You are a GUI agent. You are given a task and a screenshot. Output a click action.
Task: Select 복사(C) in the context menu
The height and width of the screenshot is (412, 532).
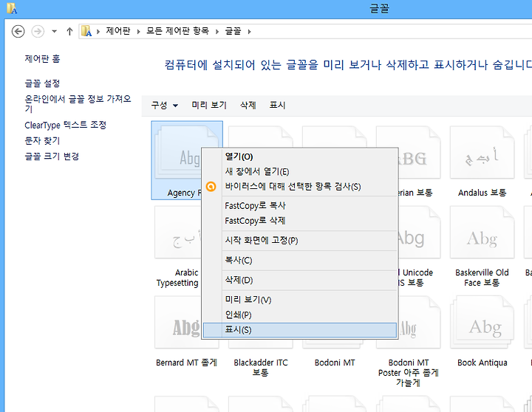[300, 261]
